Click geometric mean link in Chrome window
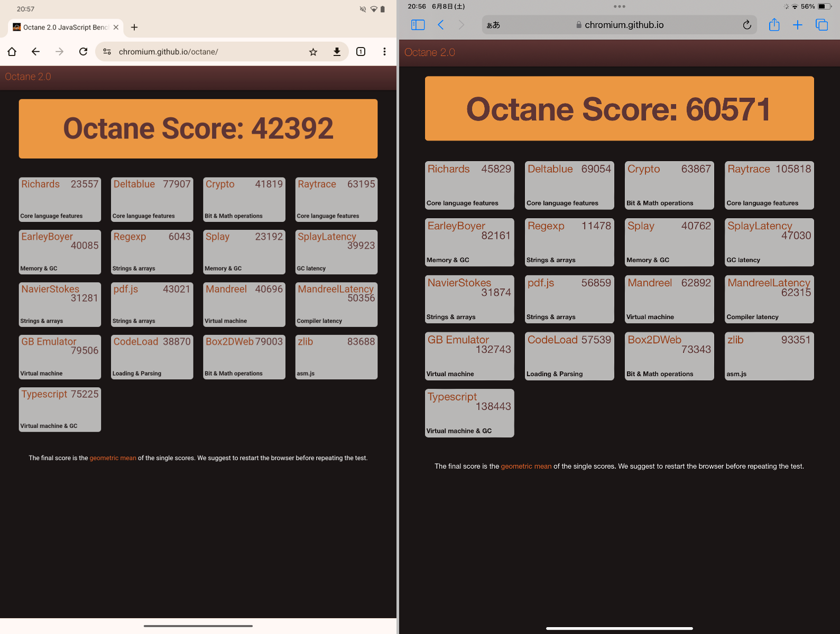 point(113,458)
